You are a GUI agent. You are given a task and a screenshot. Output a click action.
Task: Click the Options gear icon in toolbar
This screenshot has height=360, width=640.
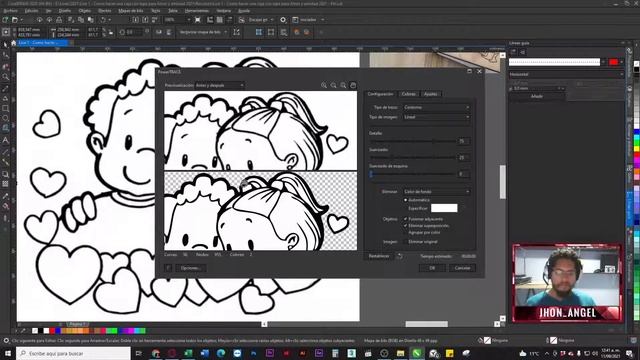[283, 20]
